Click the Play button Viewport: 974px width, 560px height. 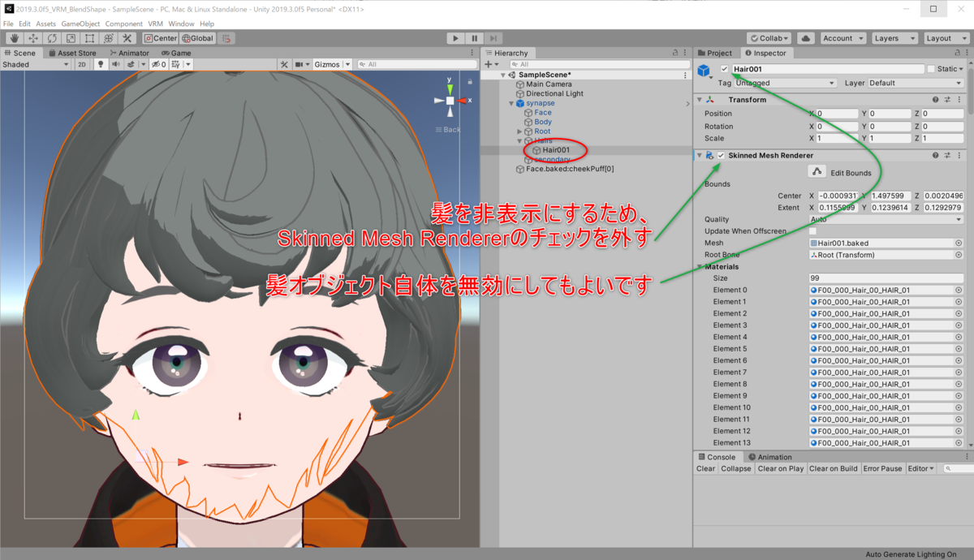click(x=455, y=38)
